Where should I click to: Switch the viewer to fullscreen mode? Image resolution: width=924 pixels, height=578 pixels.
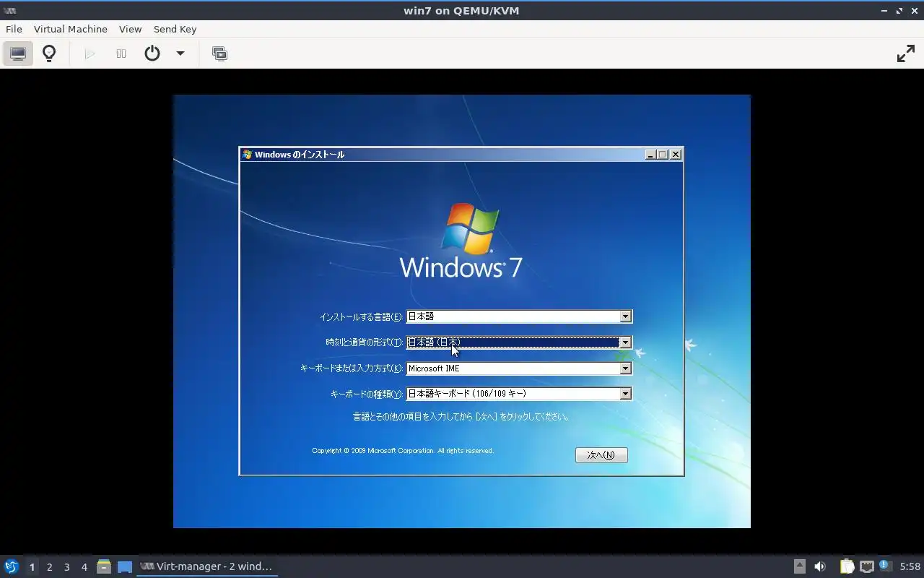point(905,53)
